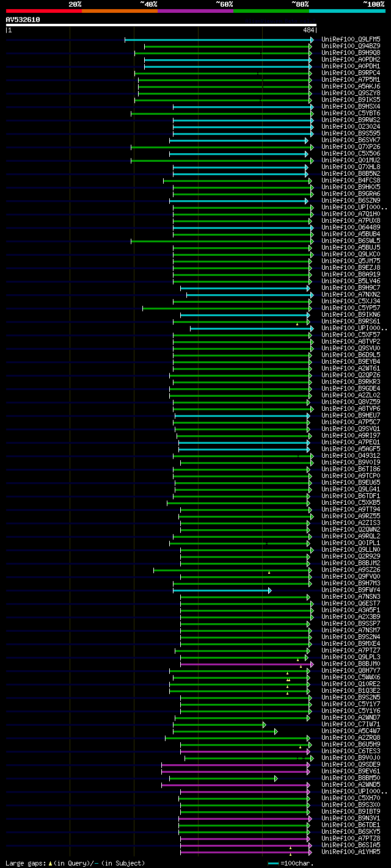Select the UniRef100_Q0IPL1 label
Image resolution: width=391 pixels, height=868 pixels.
coord(351,543)
